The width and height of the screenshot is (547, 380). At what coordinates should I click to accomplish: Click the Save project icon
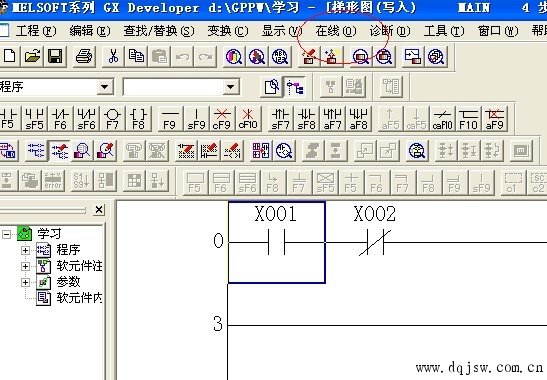[55, 57]
